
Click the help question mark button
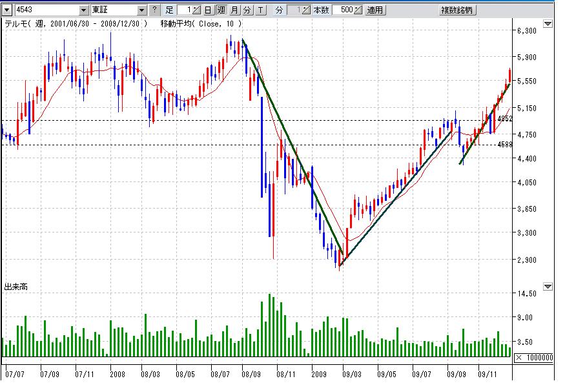tap(154, 10)
